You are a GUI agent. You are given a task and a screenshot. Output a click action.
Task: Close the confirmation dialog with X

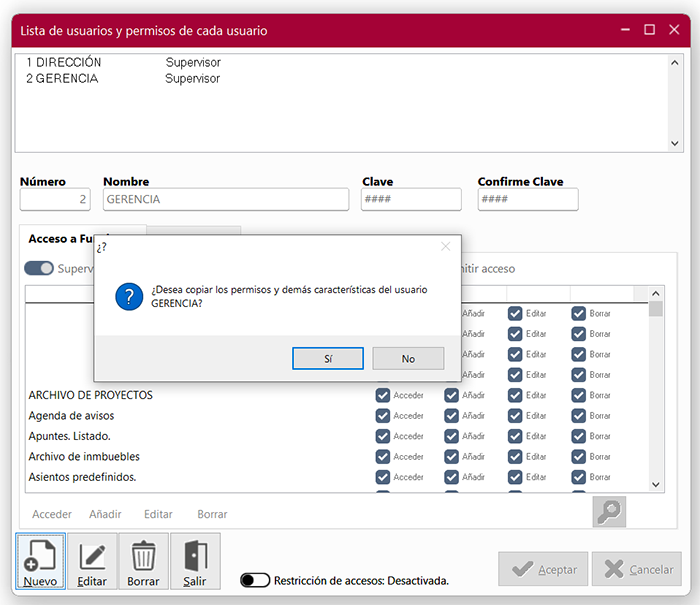[445, 246]
